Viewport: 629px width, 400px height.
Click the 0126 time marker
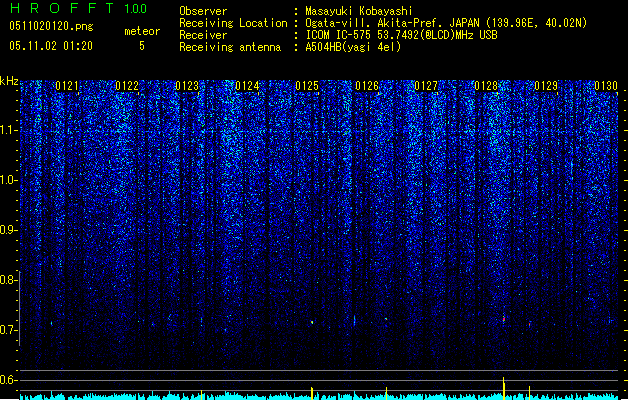tap(367, 86)
